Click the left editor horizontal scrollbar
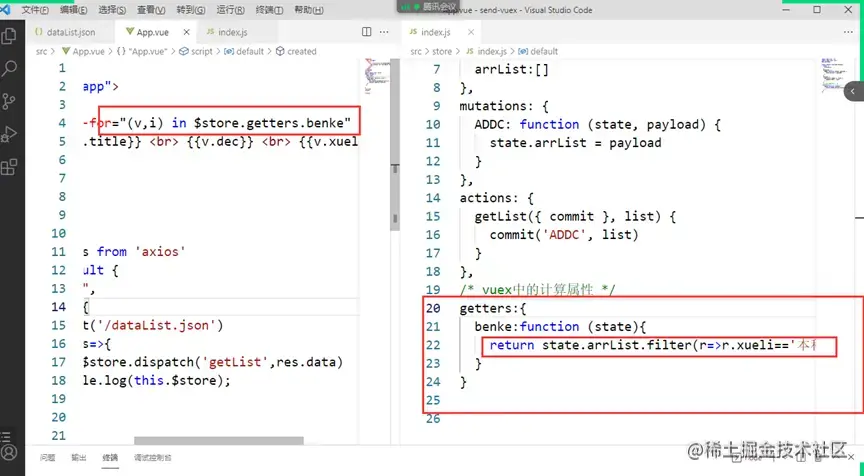The image size is (864, 476). click(219, 441)
